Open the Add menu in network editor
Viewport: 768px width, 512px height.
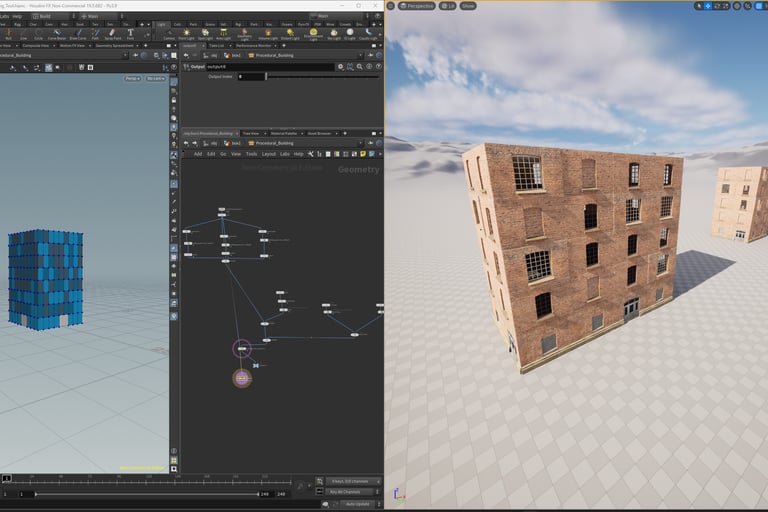[198, 154]
